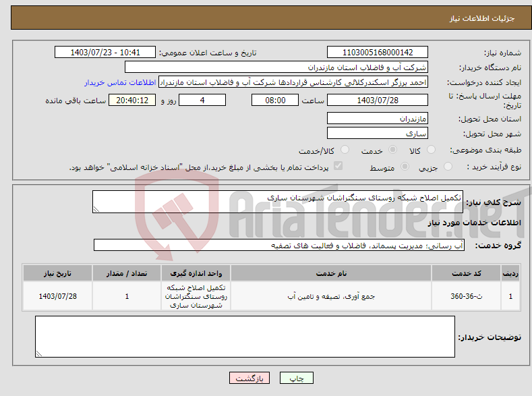Click the need date cell 1403/07/28 in table
This screenshot has width=532, height=396.
coord(57,296)
